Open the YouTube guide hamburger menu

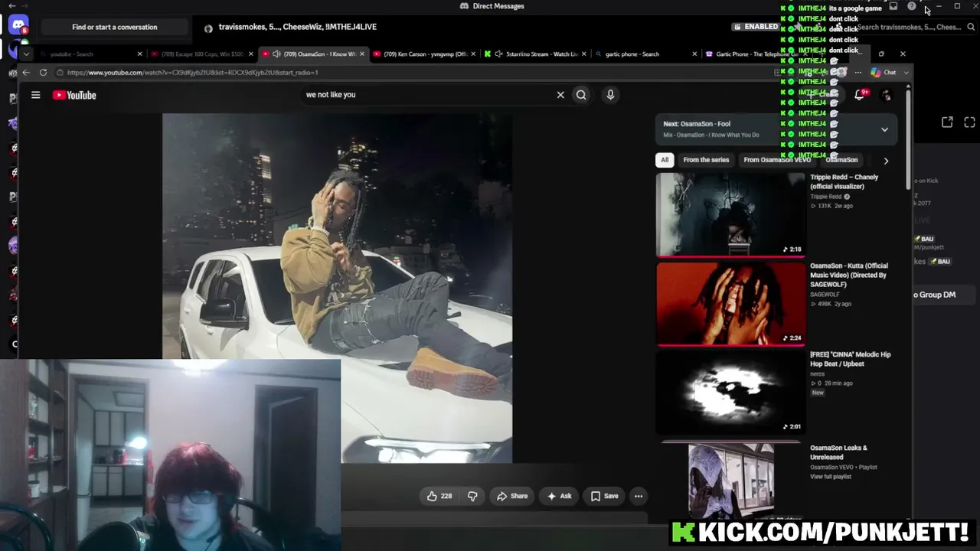[35, 95]
